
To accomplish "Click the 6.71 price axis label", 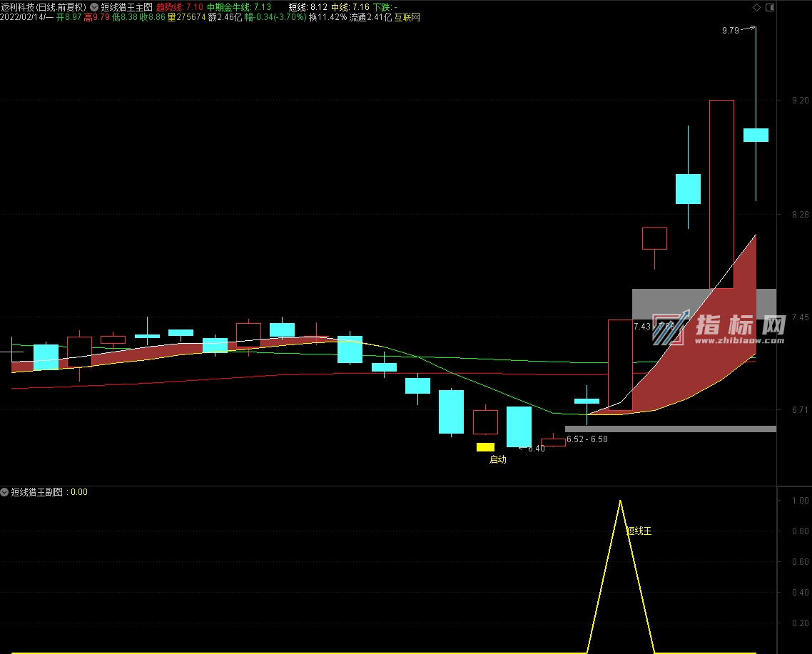I will pos(800,409).
